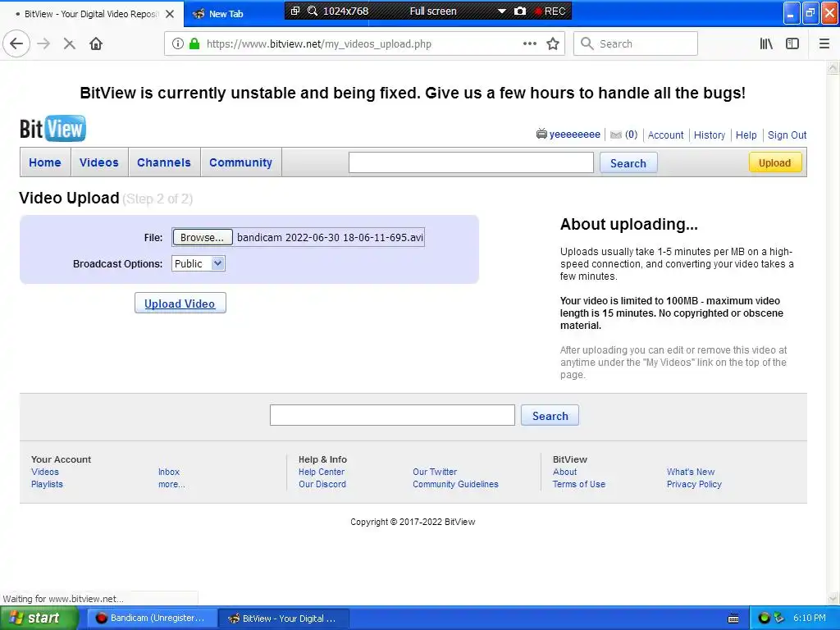Switch to Bandicam taskbar item
This screenshot has height=630, width=840.
pyautogui.click(x=152, y=619)
